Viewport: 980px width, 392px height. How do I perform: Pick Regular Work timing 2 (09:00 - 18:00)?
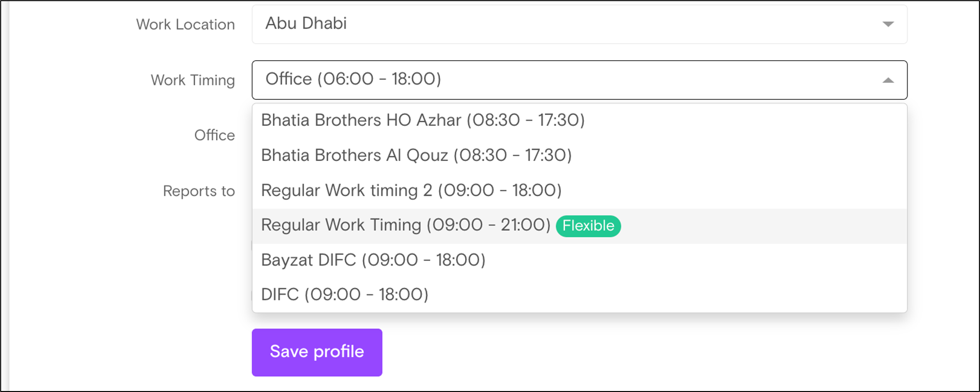579,190
